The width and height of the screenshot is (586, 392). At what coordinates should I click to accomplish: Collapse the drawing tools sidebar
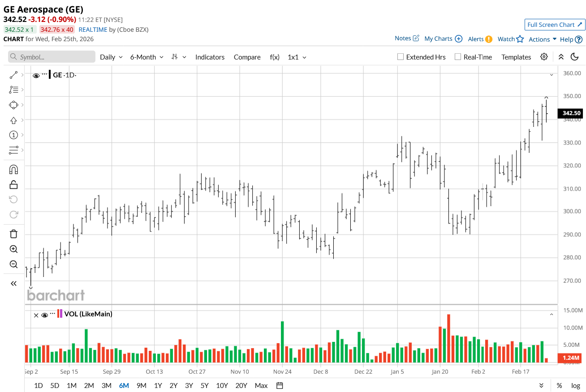point(13,283)
